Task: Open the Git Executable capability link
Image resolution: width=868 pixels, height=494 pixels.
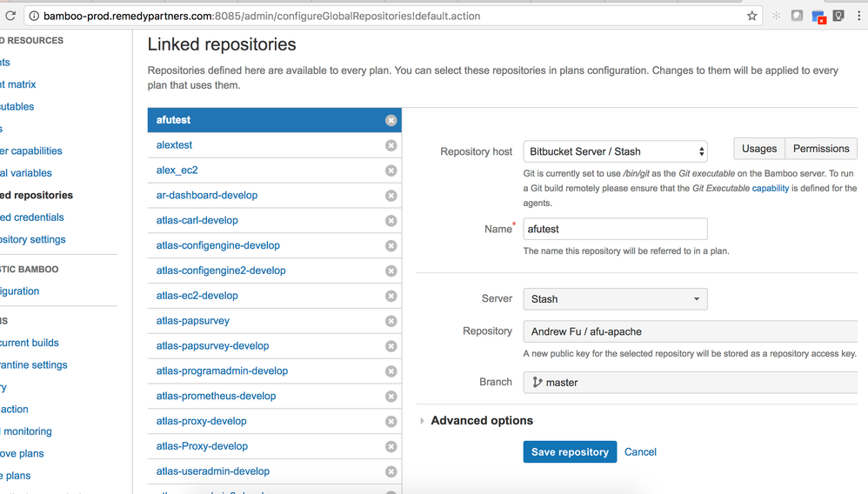Action: pyautogui.click(x=770, y=189)
